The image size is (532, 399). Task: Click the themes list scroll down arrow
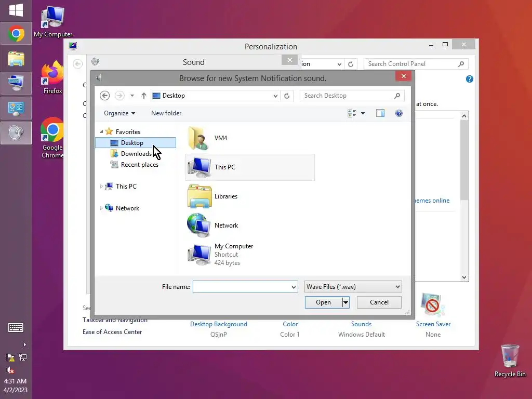click(464, 277)
